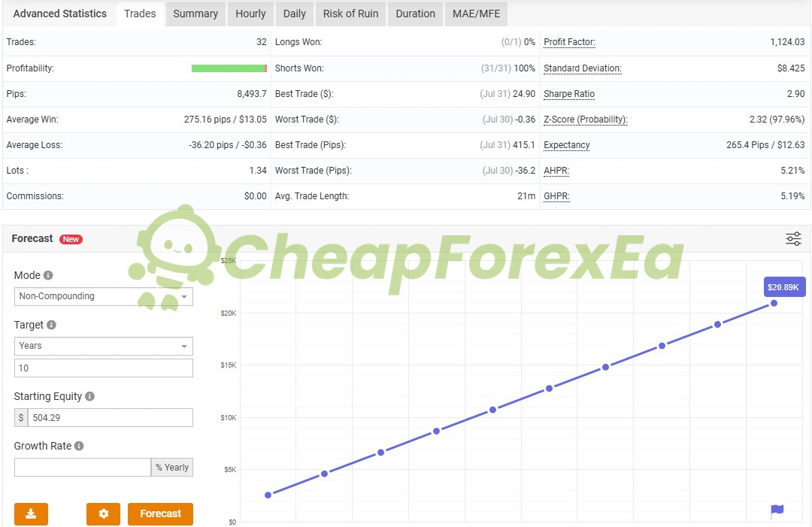
Task: Click the first data point on forecast line
Action: (x=268, y=495)
